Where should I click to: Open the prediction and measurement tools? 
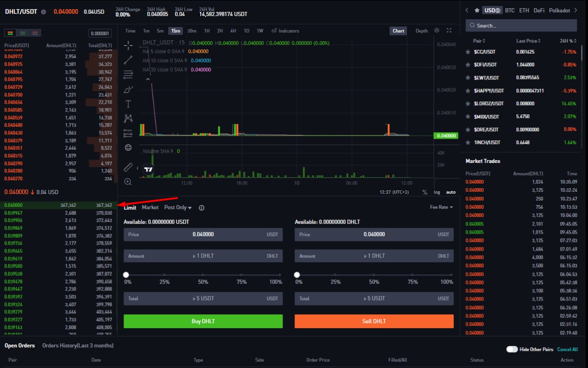(x=128, y=133)
